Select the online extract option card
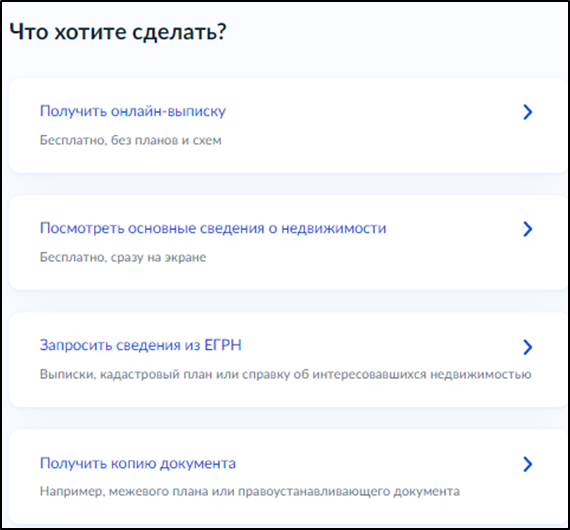This screenshot has height=530, width=570. pyautogui.click(x=288, y=126)
